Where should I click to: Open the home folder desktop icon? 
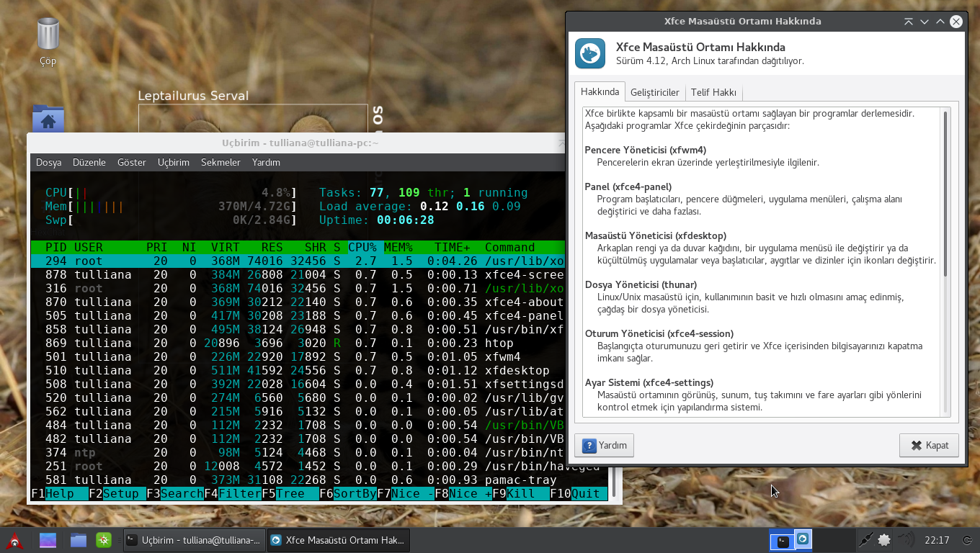click(x=48, y=120)
